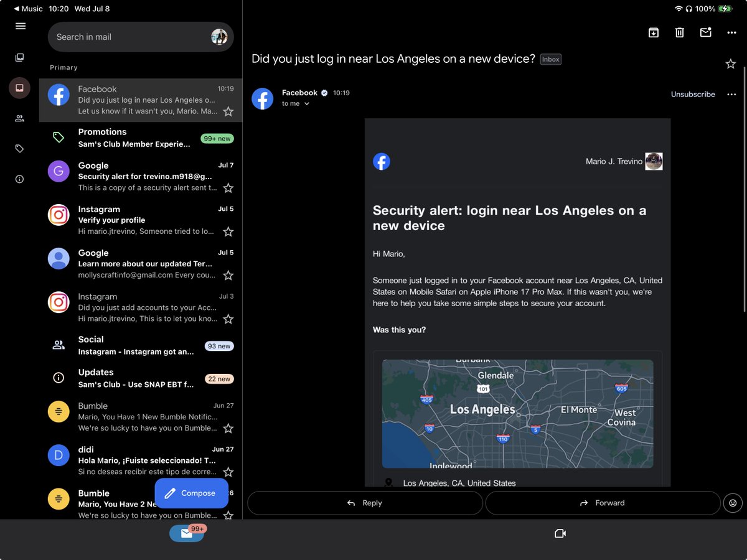Open Instagram avatar on Verify your profile
This screenshot has width=747, height=560.
[x=59, y=215]
